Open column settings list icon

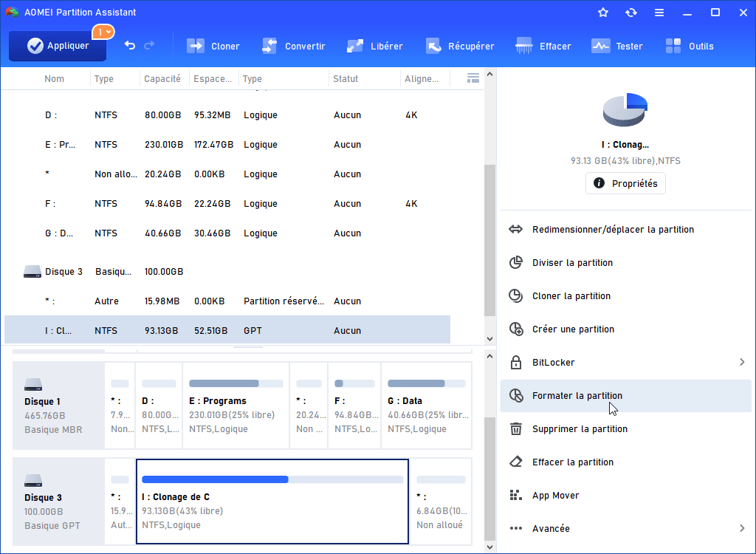click(473, 78)
